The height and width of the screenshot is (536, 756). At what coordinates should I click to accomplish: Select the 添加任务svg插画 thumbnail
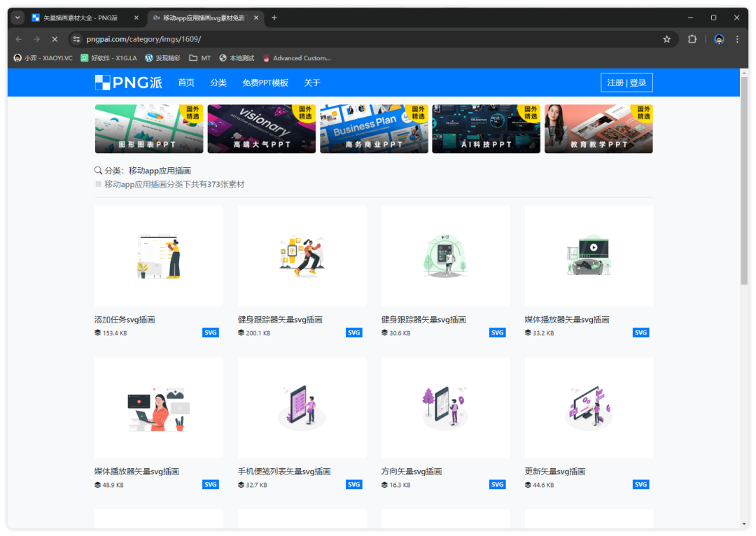click(x=159, y=255)
